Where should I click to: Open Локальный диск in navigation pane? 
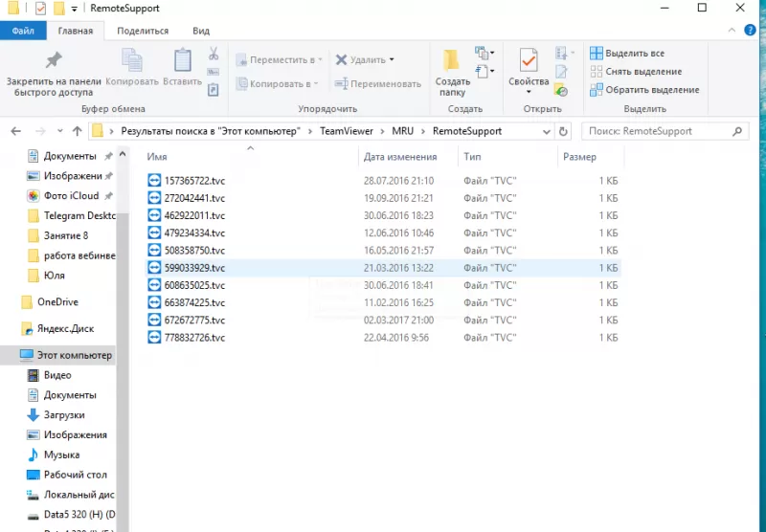pos(69,495)
